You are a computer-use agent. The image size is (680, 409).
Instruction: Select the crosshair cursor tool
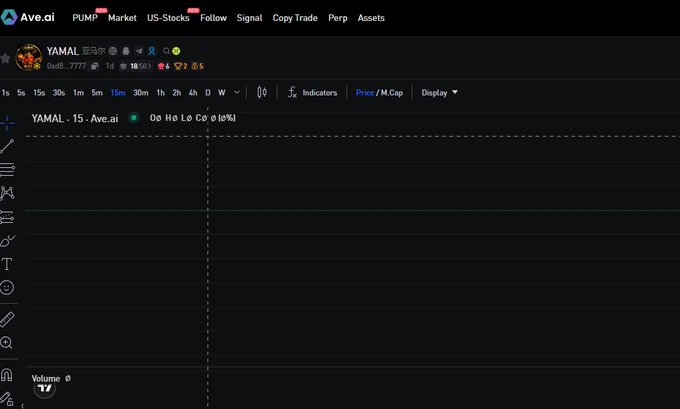tap(7, 123)
